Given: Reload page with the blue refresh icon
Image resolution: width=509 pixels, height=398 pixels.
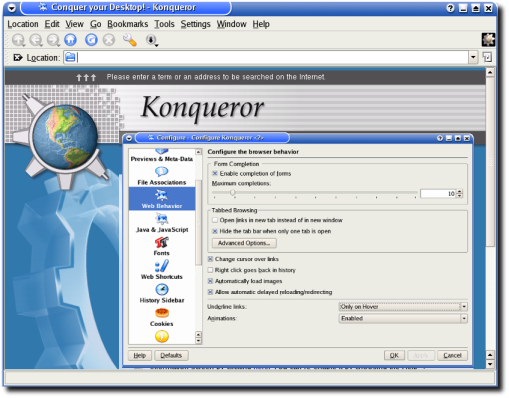Looking at the screenshot, I should pyautogui.click(x=91, y=40).
